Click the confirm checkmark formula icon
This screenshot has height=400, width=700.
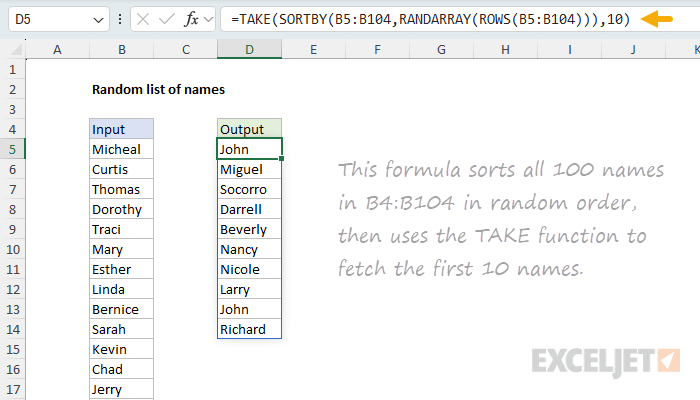pyautogui.click(x=167, y=19)
